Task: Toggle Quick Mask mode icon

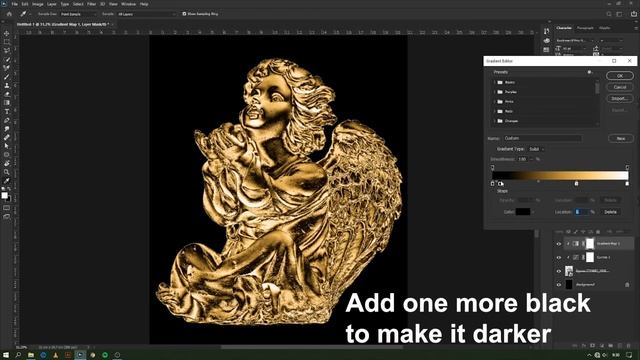Action: coord(7,208)
